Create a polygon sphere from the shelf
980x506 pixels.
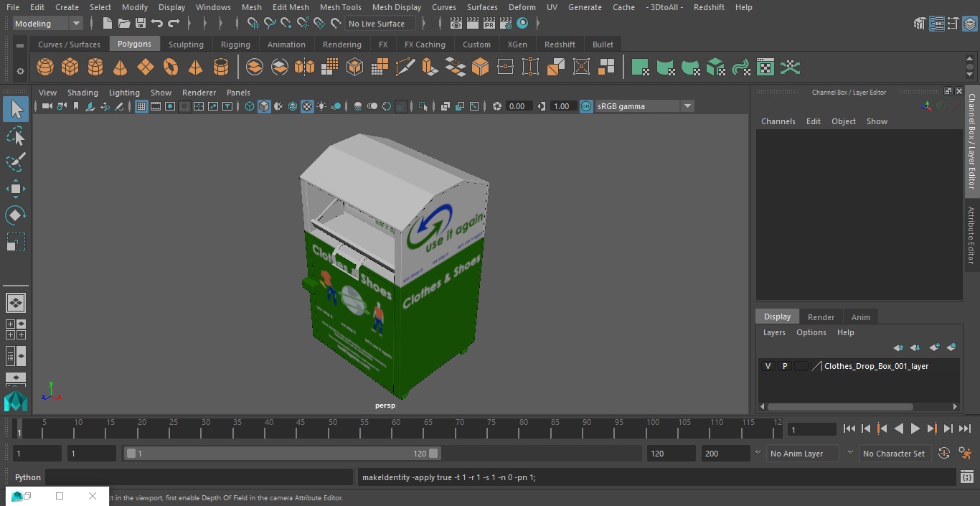point(45,67)
